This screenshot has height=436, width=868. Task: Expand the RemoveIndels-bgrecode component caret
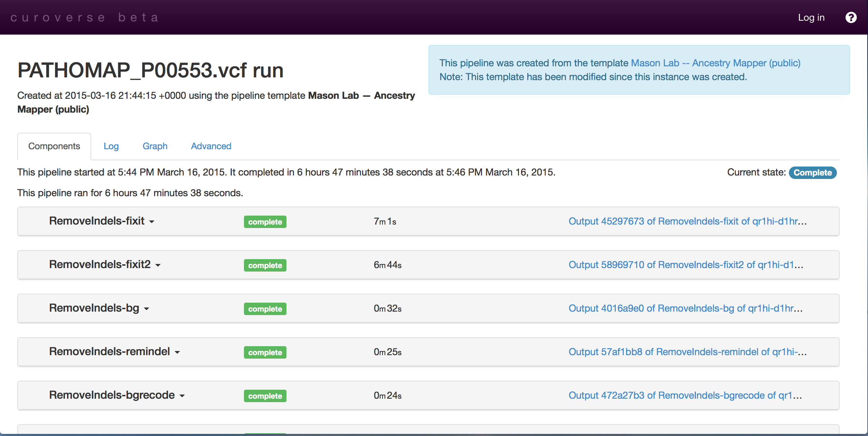tap(182, 396)
